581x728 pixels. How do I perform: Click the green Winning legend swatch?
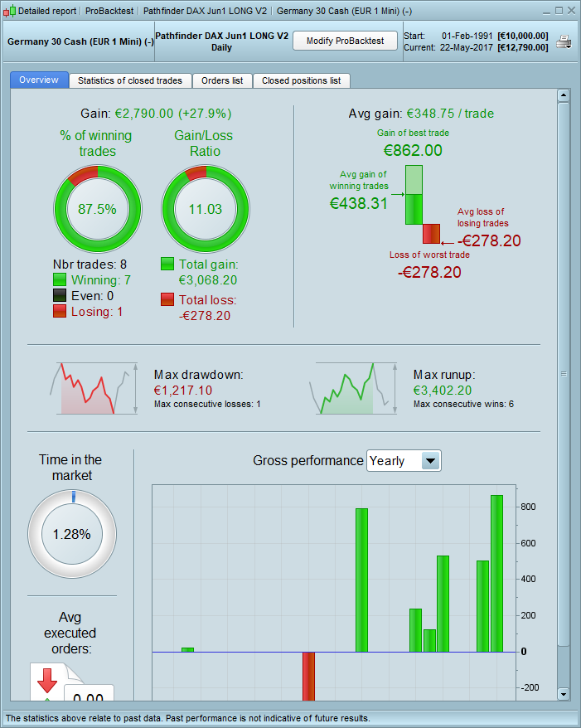[x=60, y=279]
